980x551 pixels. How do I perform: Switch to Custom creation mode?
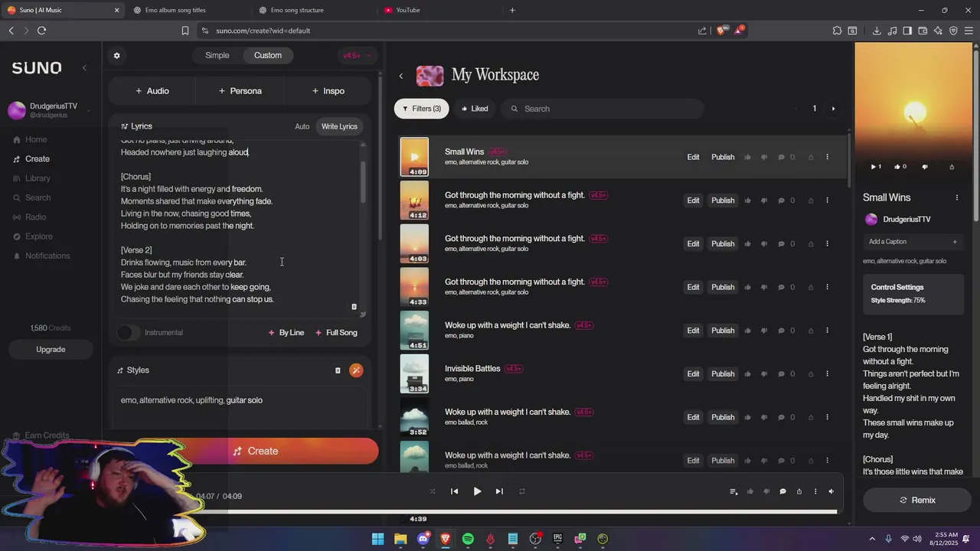pyautogui.click(x=268, y=55)
